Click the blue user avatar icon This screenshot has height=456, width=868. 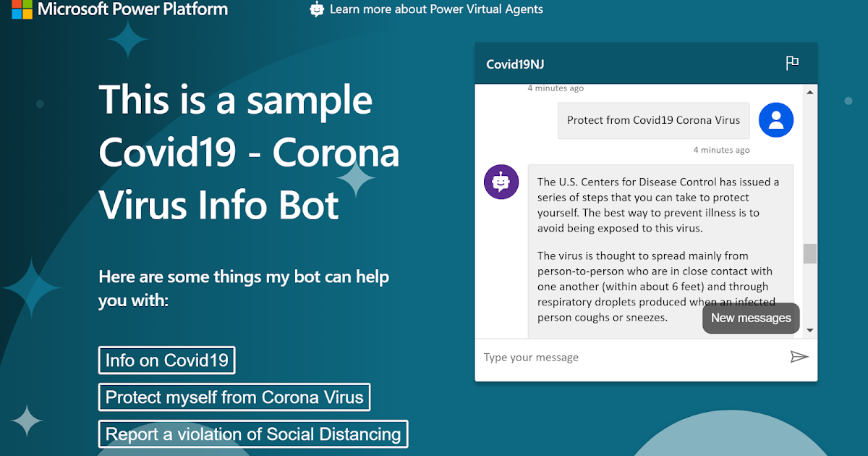[776, 120]
